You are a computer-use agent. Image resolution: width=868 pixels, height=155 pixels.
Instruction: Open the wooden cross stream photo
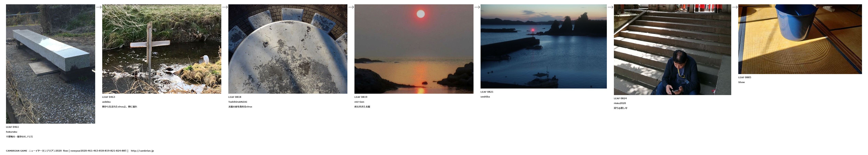(x=162, y=49)
